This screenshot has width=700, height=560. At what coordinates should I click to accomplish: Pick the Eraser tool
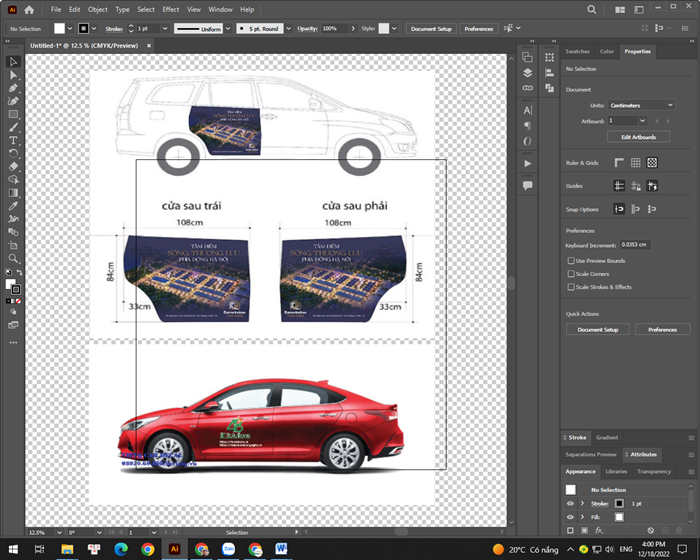coord(13,166)
